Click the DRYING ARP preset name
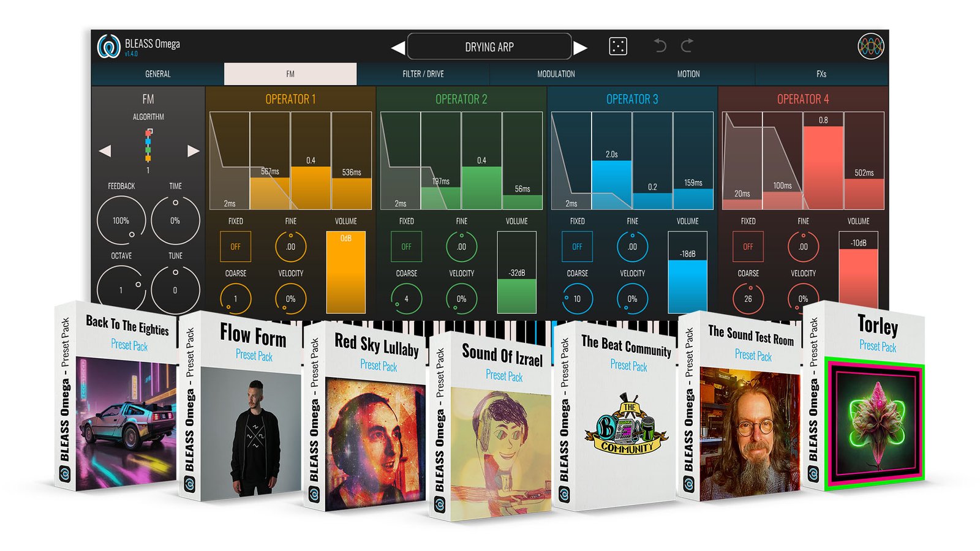The image size is (980, 551). [489, 47]
